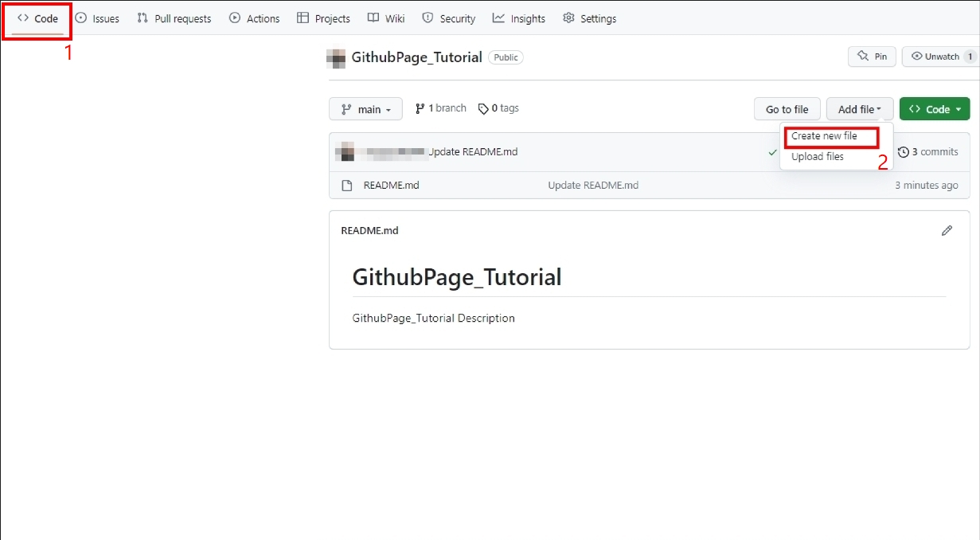Open README.md row's Update README.md commit
This screenshot has width=980, height=540.
coord(593,186)
